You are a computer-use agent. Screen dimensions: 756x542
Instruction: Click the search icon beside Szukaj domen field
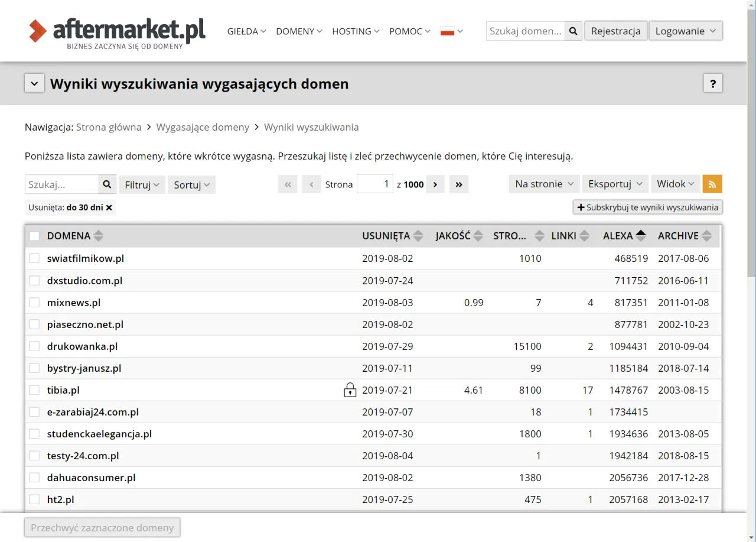(x=572, y=31)
